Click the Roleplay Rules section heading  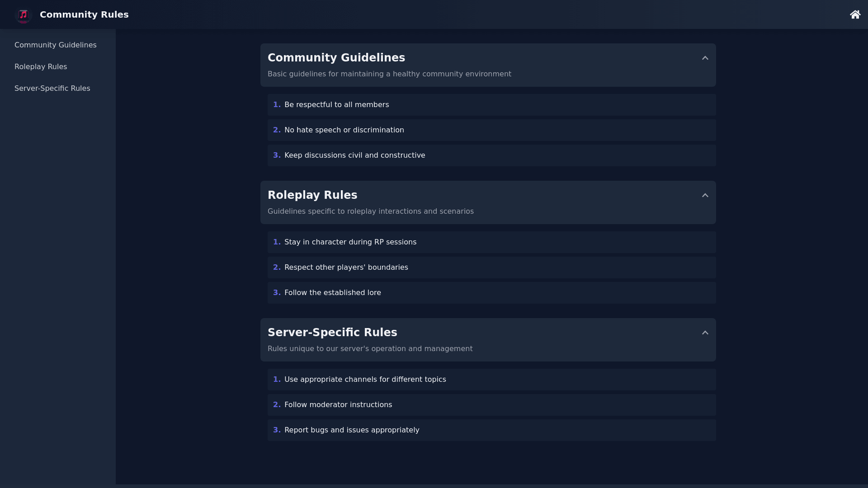[312, 195]
